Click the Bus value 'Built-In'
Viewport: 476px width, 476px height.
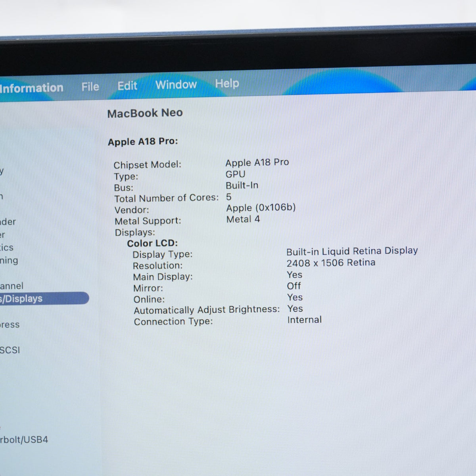242,185
